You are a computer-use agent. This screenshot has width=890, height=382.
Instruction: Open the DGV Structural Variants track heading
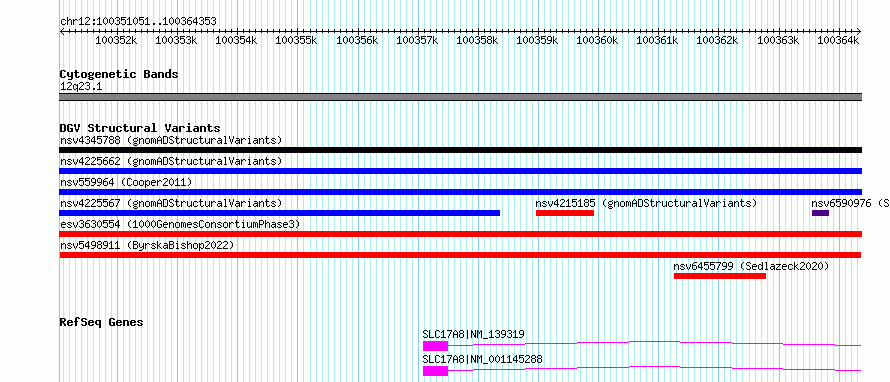click(140, 128)
